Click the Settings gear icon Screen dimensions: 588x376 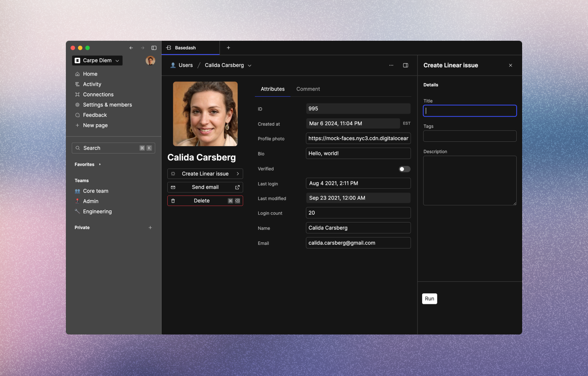[x=78, y=105]
